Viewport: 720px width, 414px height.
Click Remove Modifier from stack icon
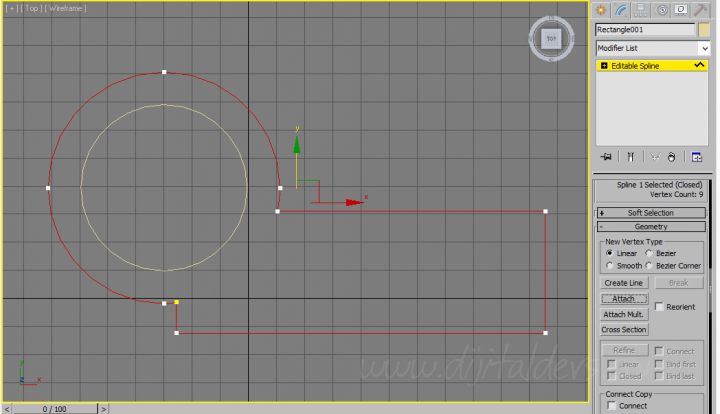click(x=672, y=157)
